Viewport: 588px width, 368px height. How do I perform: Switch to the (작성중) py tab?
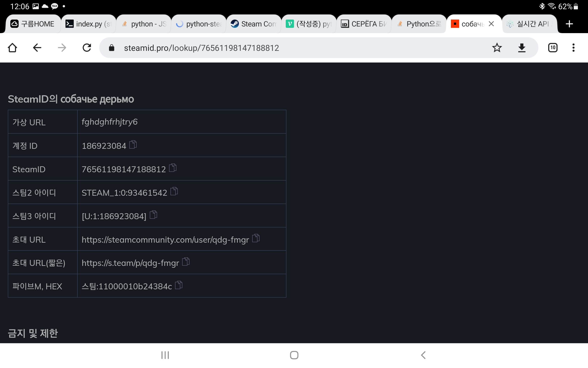309,24
